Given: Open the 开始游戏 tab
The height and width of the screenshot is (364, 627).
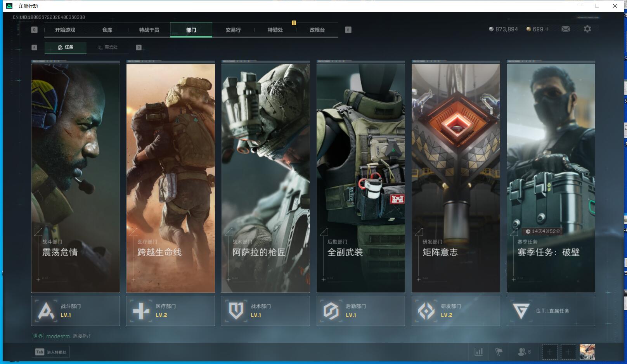Looking at the screenshot, I should pyautogui.click(x=65, y=30).
